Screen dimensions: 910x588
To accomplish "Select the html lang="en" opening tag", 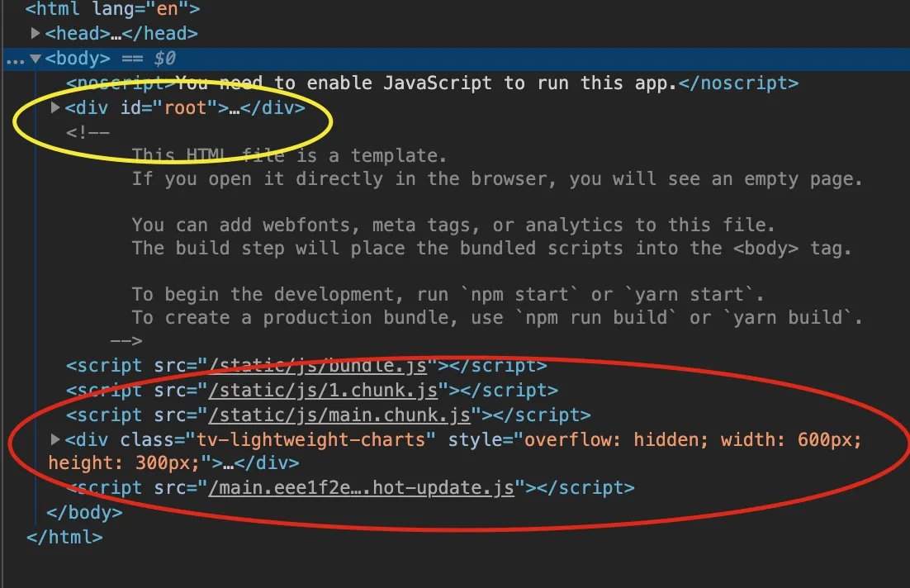I will (112, 9).
